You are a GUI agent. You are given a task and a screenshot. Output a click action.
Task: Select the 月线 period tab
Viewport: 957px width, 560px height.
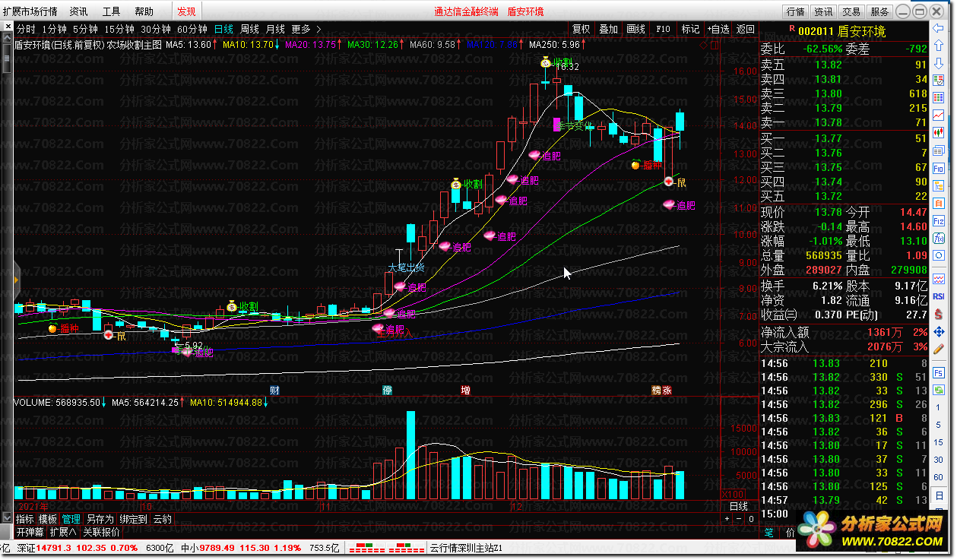(x=274, y=29)
